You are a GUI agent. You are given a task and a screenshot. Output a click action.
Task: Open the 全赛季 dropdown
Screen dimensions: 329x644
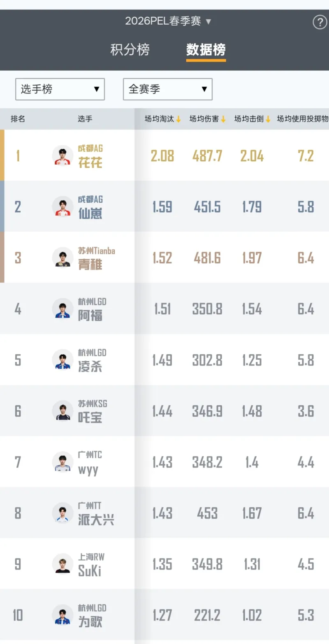[168, 89]
